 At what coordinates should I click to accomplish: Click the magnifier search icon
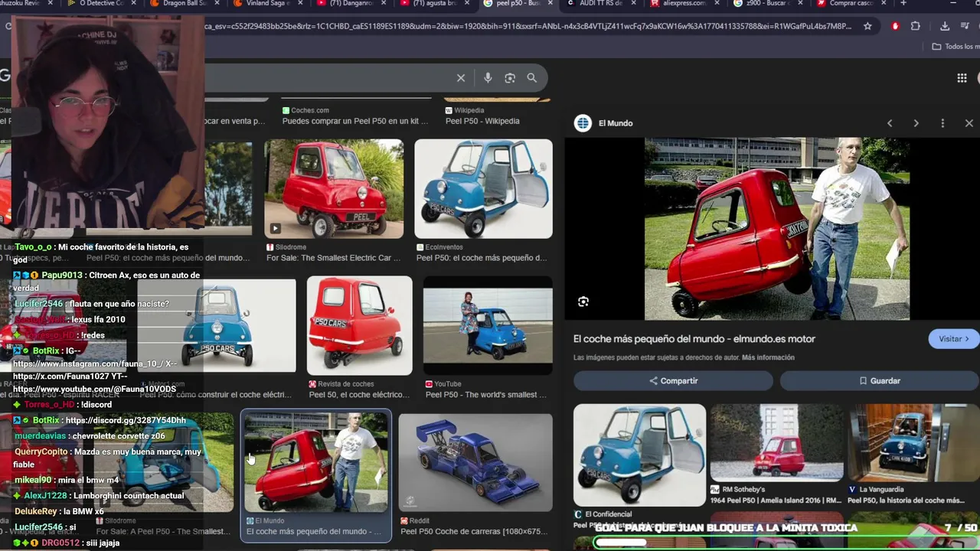(532, 78)
